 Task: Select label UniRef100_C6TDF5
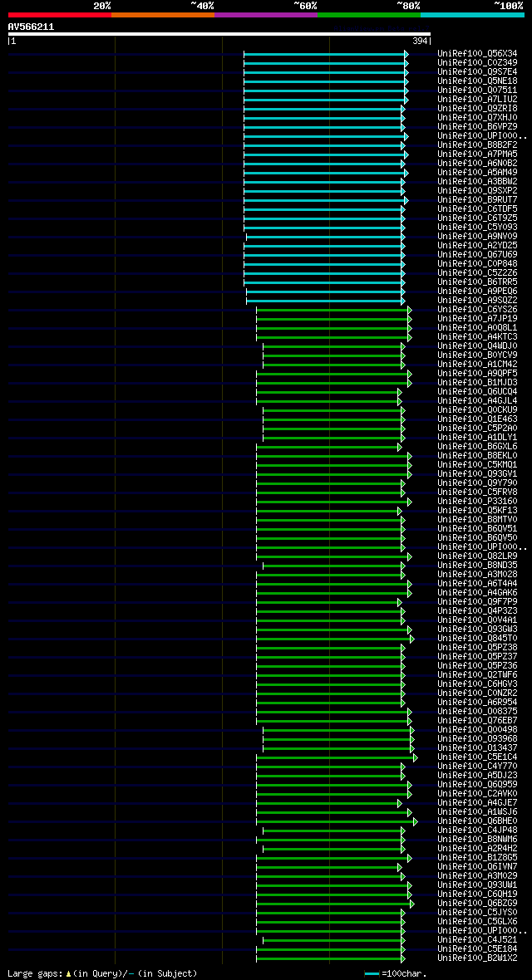477,208
